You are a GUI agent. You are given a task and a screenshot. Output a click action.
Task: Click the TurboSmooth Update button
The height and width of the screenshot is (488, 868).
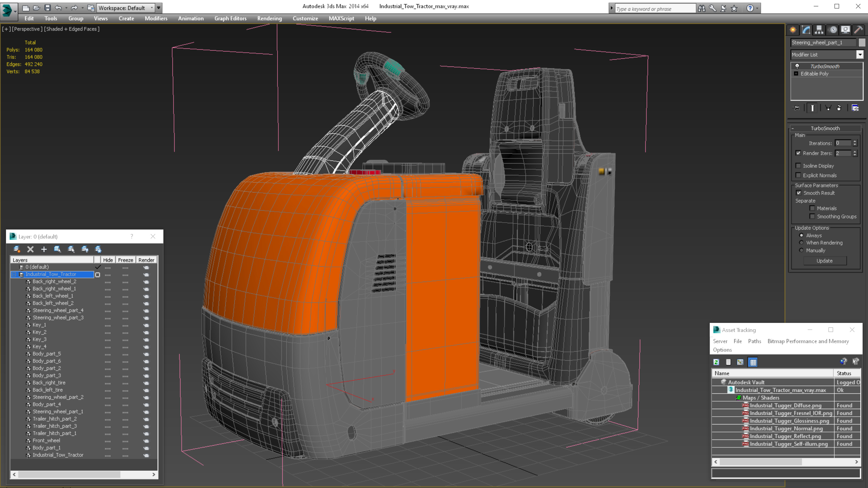pos(825,261)
